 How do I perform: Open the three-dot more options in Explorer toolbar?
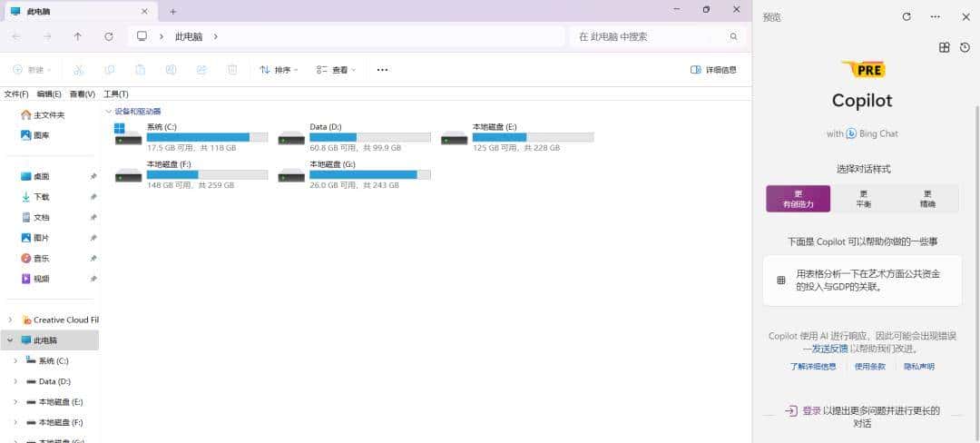pyautogui.click(x=383, y=70)
